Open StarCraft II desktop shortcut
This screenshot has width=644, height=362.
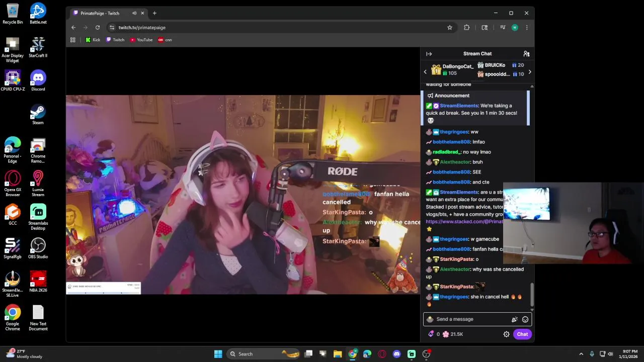38,47
